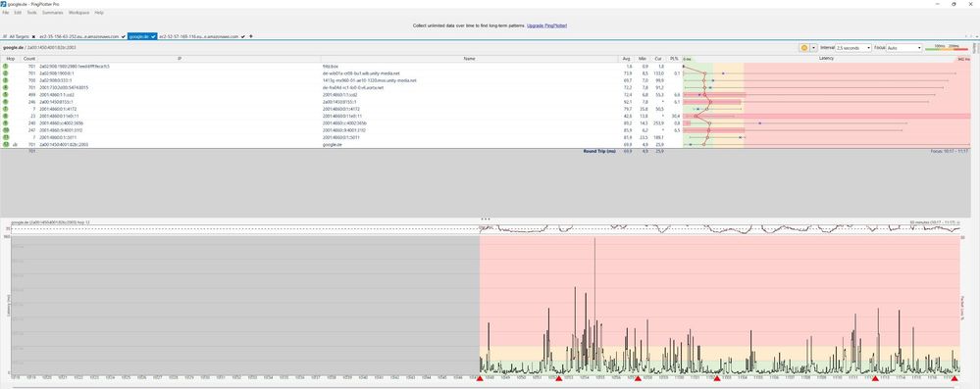Click the 100ms 200ms latency color legend
The width and height of the screenshot is (980, 389).
(x=946, y=47)
